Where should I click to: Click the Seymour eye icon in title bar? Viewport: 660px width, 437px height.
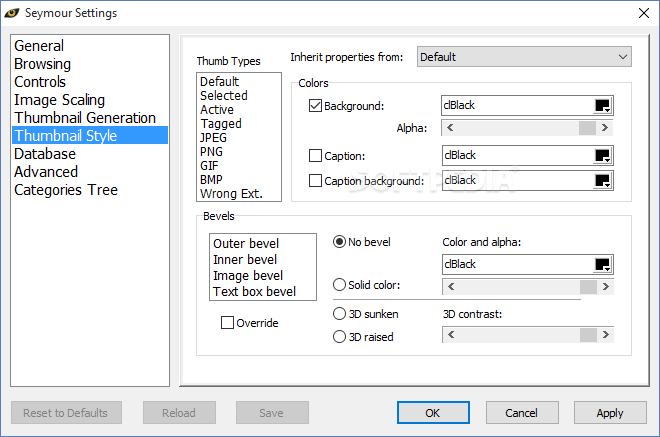point(12,13)
